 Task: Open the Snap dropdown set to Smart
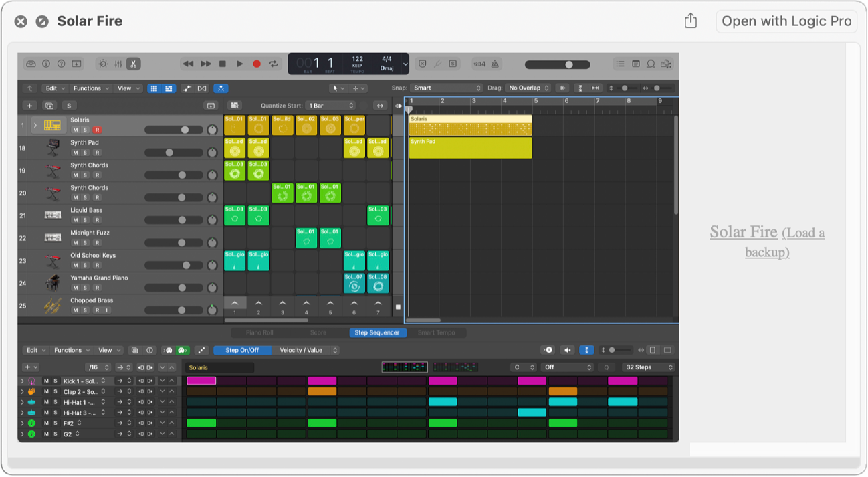(446, 88)
